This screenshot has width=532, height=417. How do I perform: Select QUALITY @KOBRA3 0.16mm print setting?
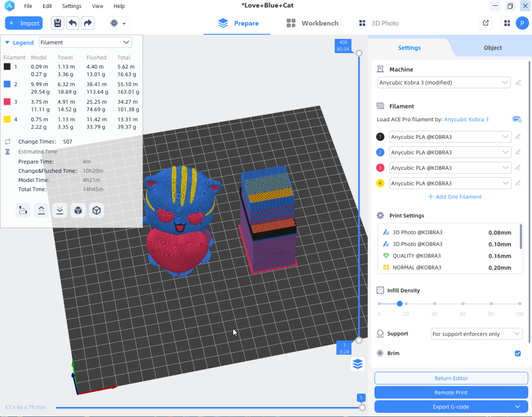[447, 256]
